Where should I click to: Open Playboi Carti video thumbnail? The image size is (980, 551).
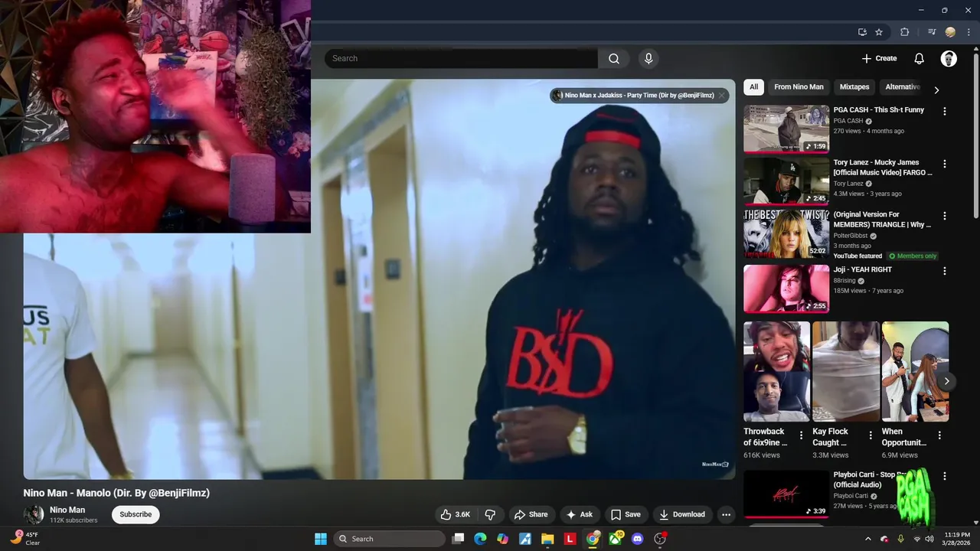pos(786,494)
